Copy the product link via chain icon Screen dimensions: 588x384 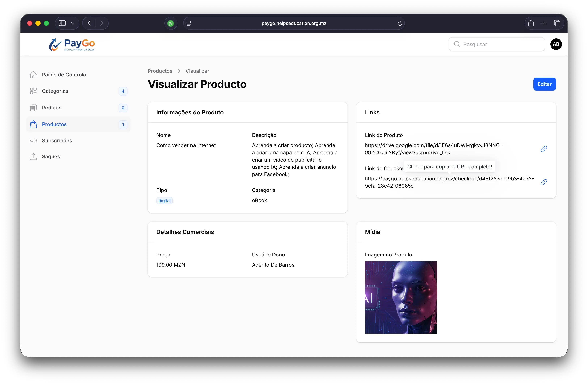pyautogui.click(x=543, y=149)
